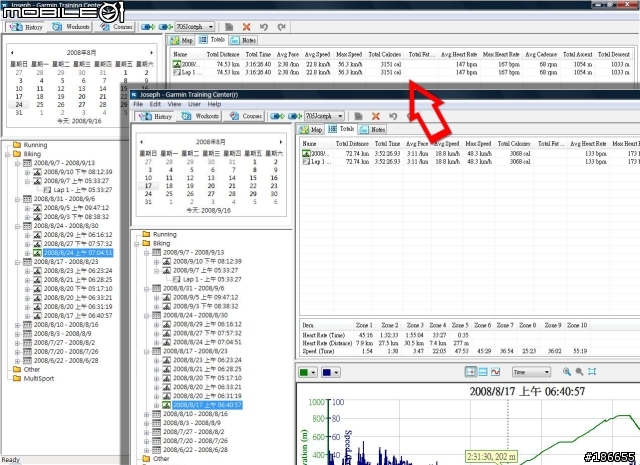Click red X delete icon in front window
The image size is (640, 465).
(x=376, y=116)
